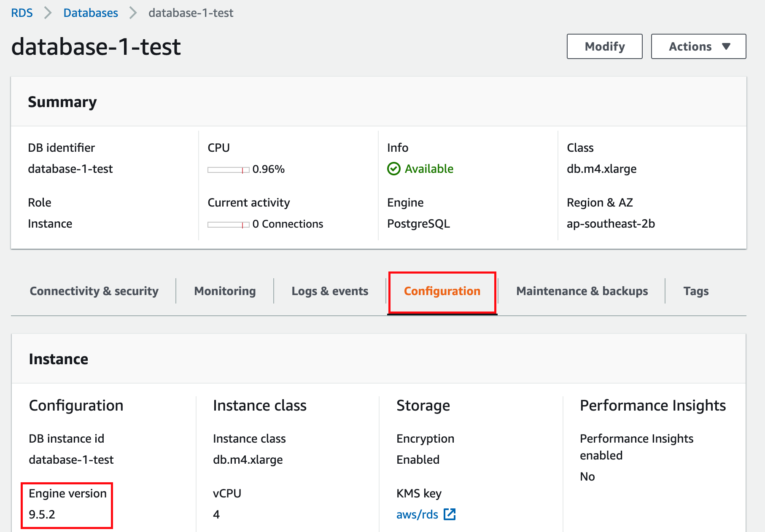765x532 pixels.
Task: Click the Current activity connections bar
Action: coord(228,225)
